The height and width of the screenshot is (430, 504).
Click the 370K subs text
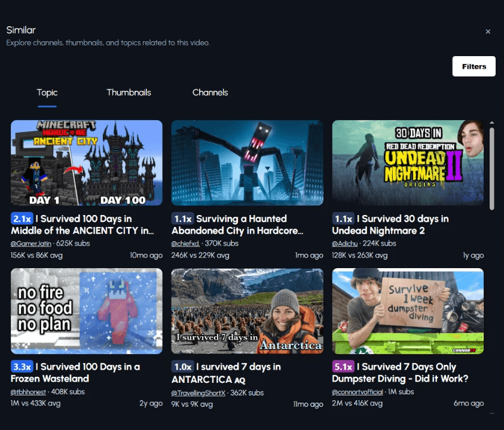tap(221, 244)
